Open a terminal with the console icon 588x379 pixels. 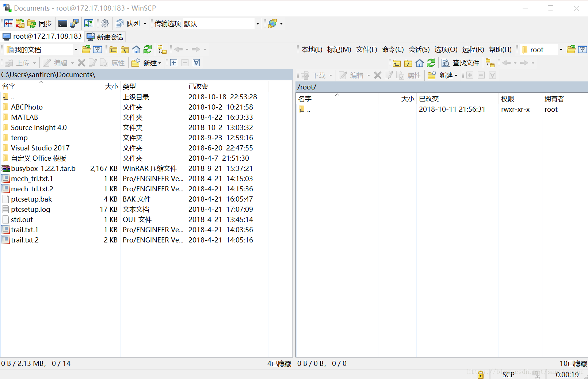[x=62, y=23]
